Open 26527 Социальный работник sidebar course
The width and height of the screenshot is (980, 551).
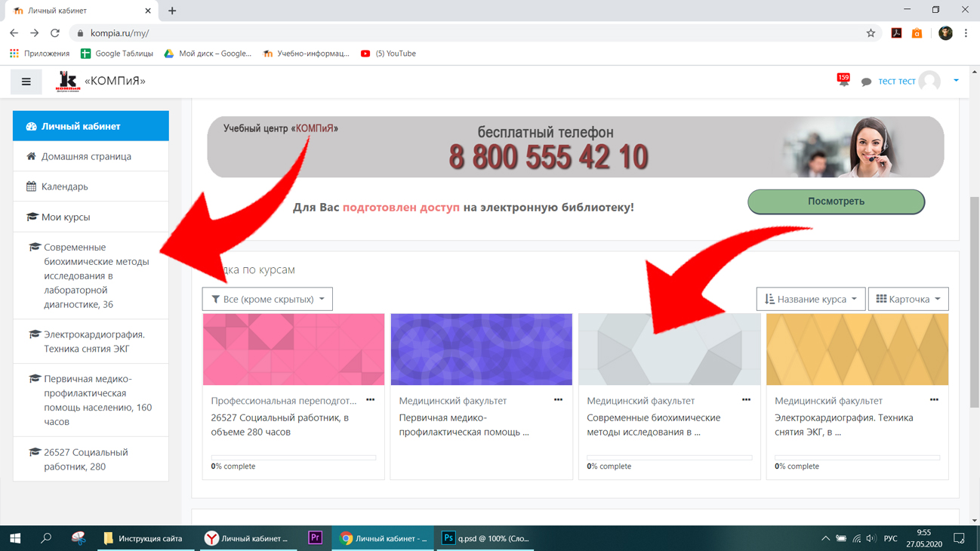(91, 459)
